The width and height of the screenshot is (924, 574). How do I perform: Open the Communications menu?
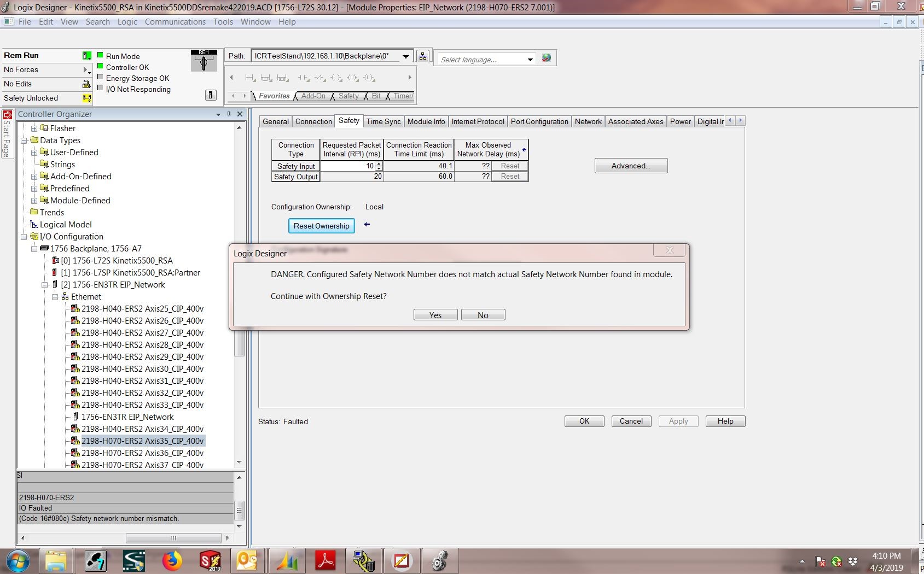175,22
